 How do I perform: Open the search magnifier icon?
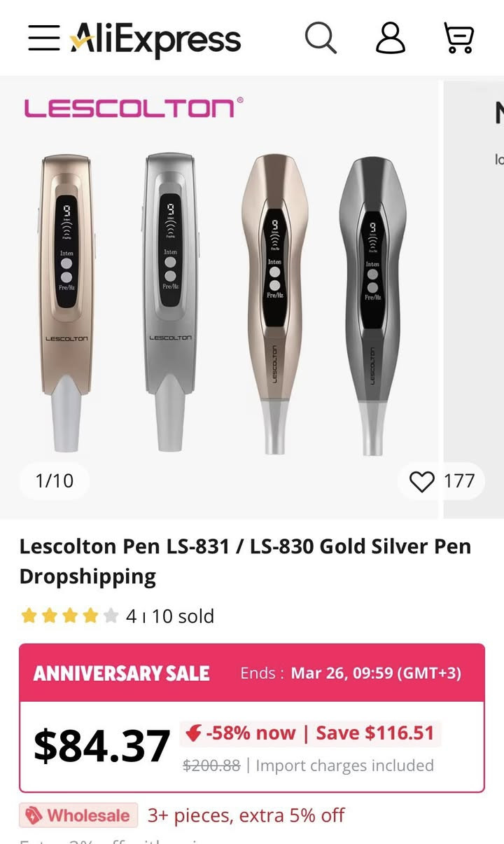[321, 37]
